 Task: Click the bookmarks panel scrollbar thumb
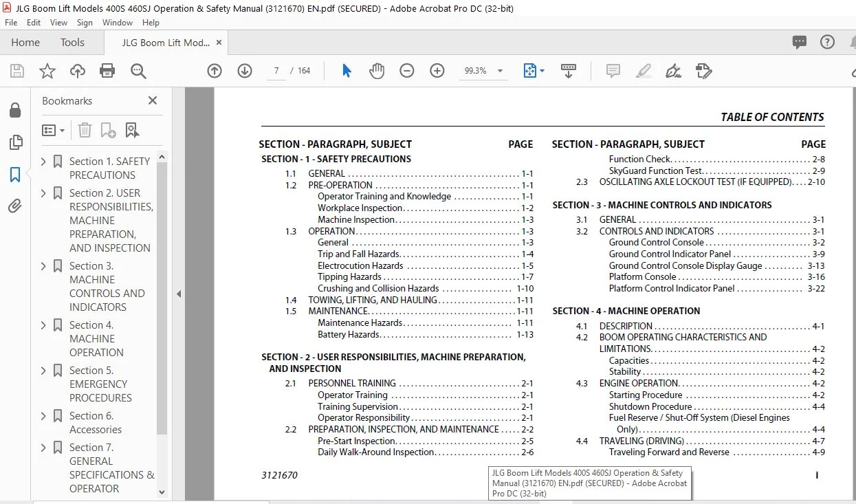point(162,299)
